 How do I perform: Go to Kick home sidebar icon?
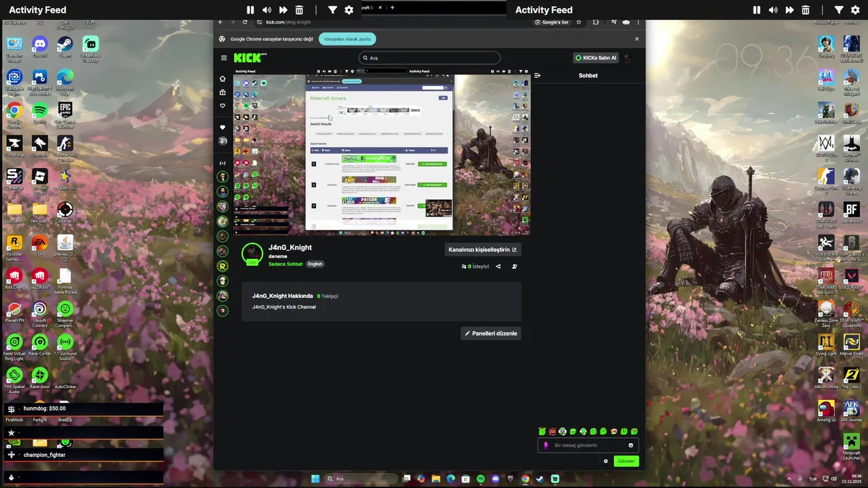(222, 79)
